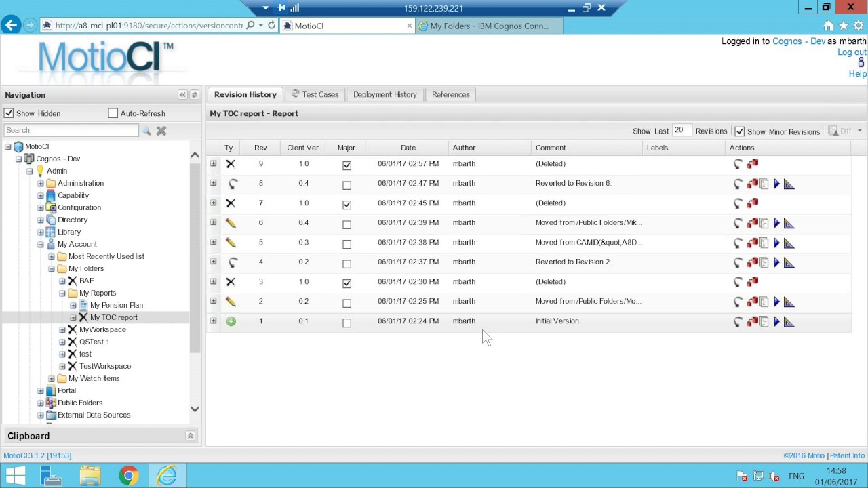The height and width of the screenshot is (488, 868).
Task: Run revision 1 with blue play arrow
Action: point(777,322)
